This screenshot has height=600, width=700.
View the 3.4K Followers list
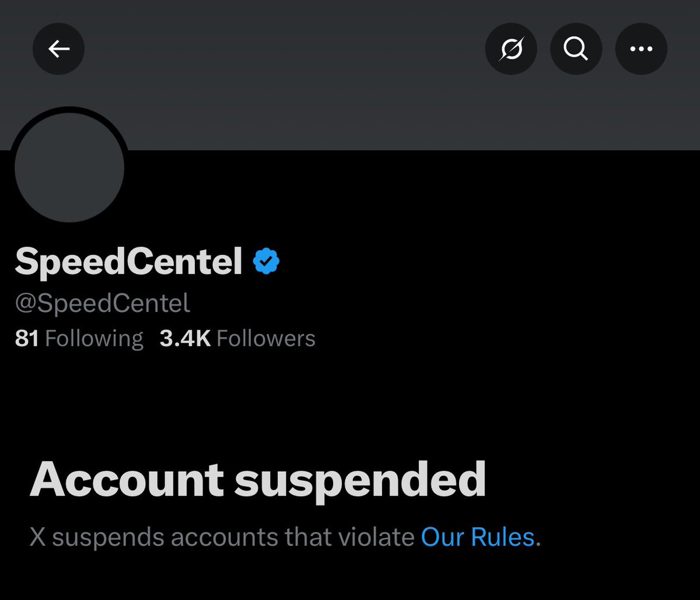coord(237,338)
